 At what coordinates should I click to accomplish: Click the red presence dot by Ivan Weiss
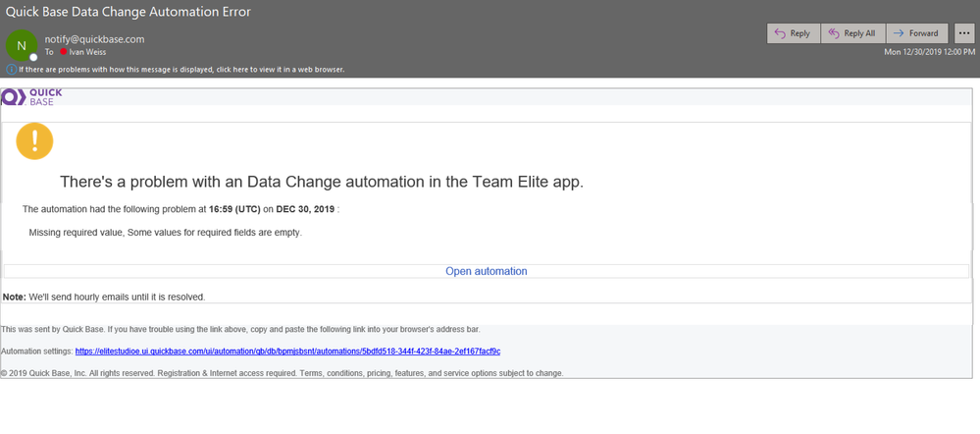point(64,52)
